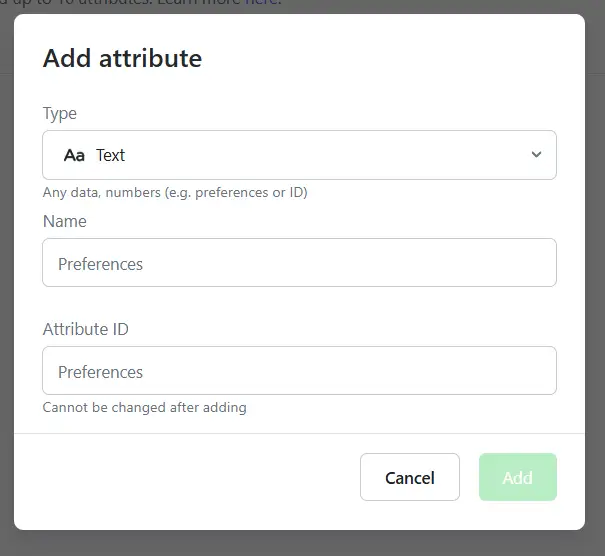Follow the 'here' link above the dialog

[x=263, y=4]
